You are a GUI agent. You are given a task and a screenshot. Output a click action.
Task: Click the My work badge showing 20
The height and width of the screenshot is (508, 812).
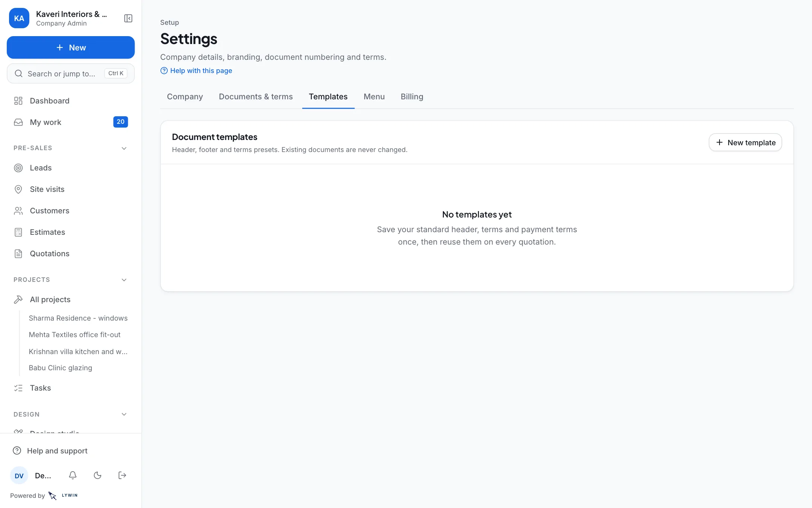(x=121, y=122)
